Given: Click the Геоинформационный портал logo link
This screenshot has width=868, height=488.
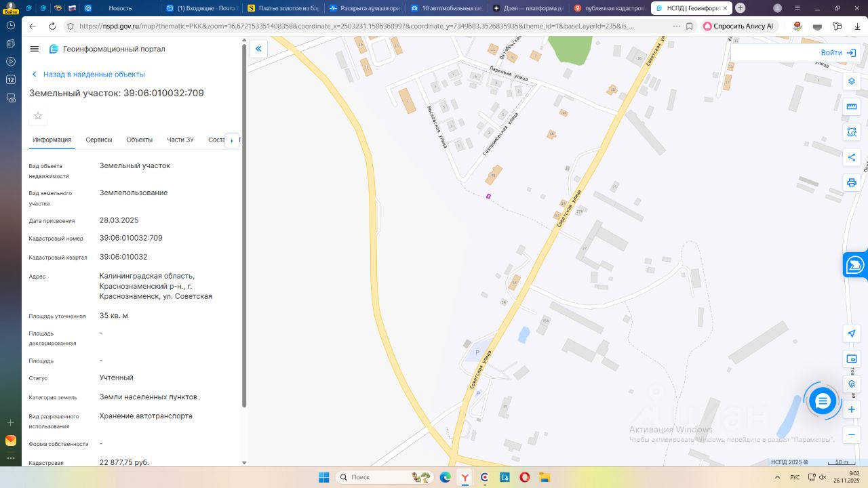Looking at the screenshot, I should click(107, 49).
